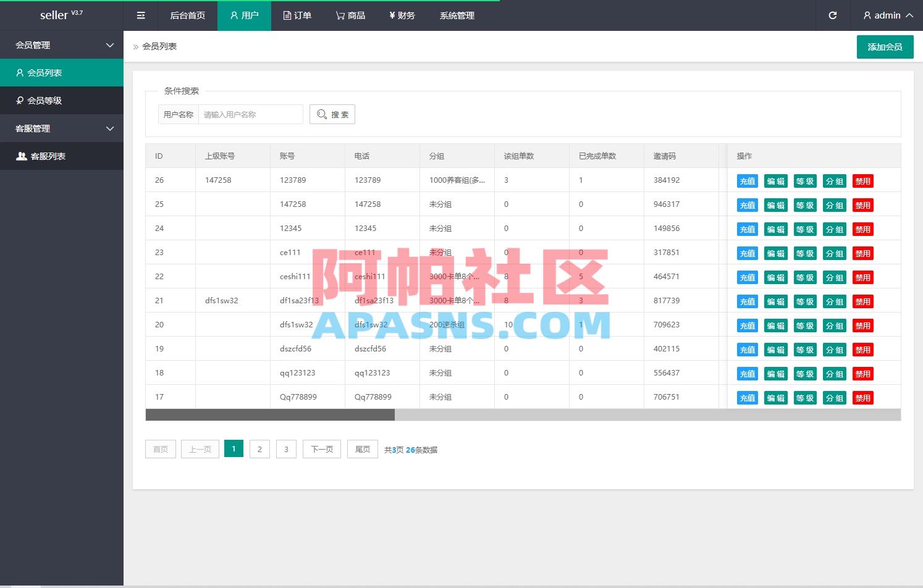
Task: Open the 用户 user management section
Action: (x=244, y=15)
